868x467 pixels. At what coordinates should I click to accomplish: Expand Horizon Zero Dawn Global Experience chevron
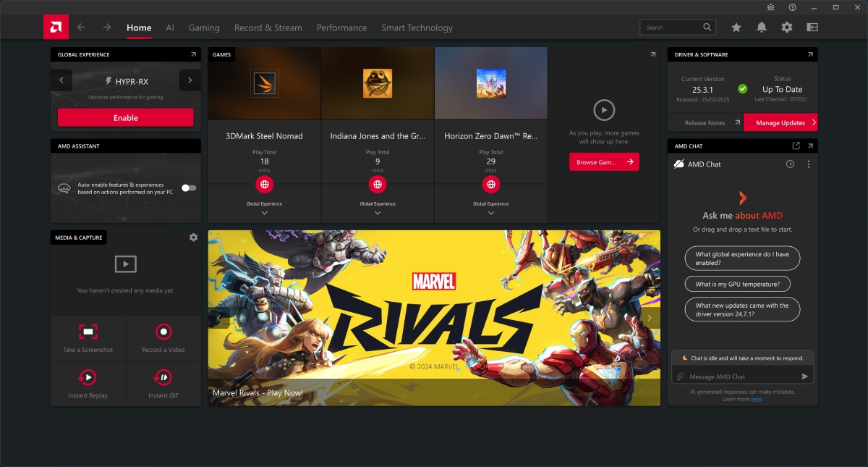coord(491,213)
